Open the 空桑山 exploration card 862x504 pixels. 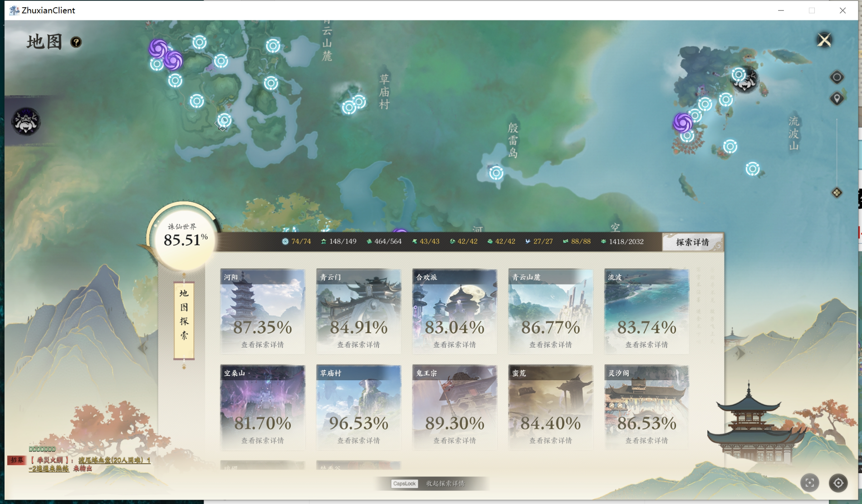[263, 407]
